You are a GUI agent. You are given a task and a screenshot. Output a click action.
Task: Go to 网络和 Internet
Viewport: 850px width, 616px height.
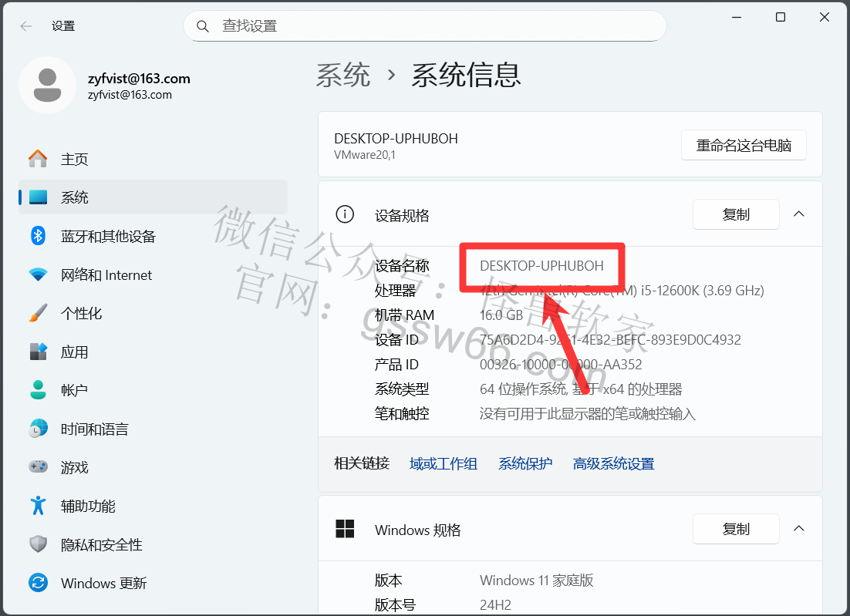coord(153,274)
